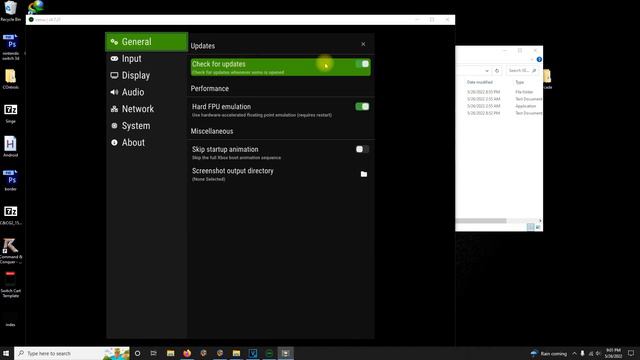The image size is (640, 360).
Task: Open Firefox from the taskbar
Action: pyautogui.click(x=187, y=353)
